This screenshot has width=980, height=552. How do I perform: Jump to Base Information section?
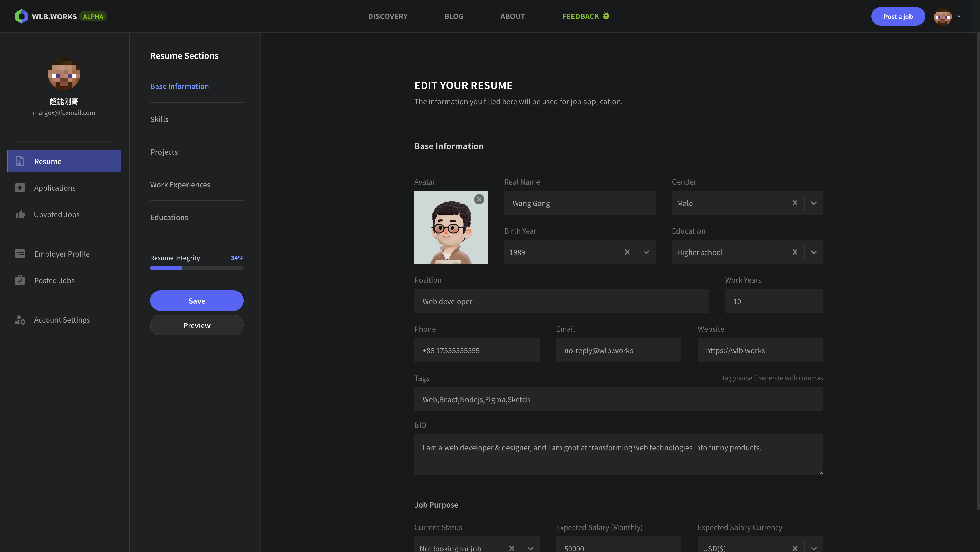tap(180, 86)
